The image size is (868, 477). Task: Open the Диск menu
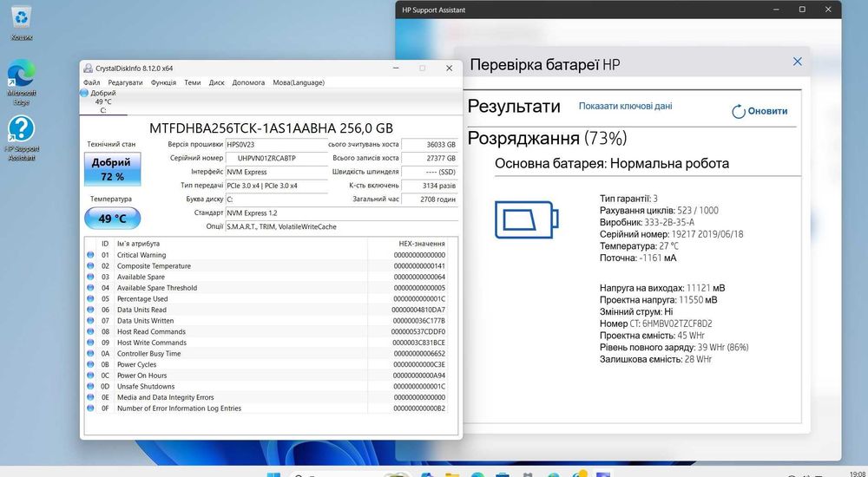(216, 82)
